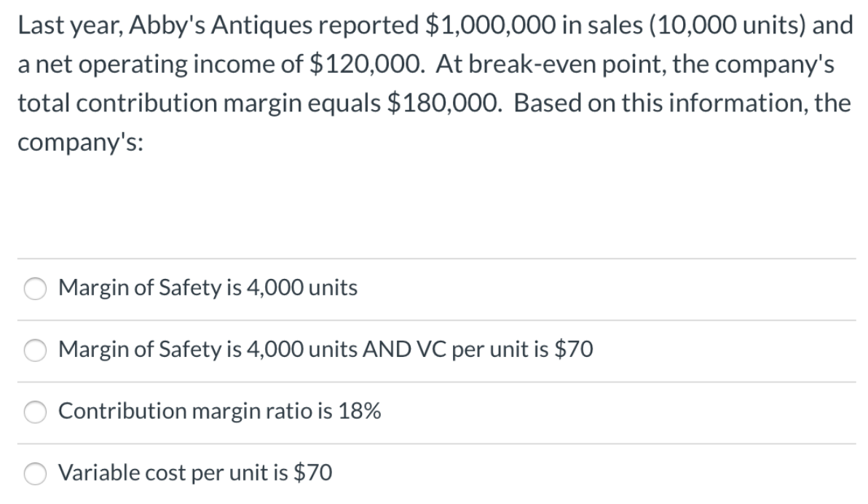This screenshot has height=504, width=868.
Task: Pick the Variable cost per unit is $70 radio
Action: (35, 473)
